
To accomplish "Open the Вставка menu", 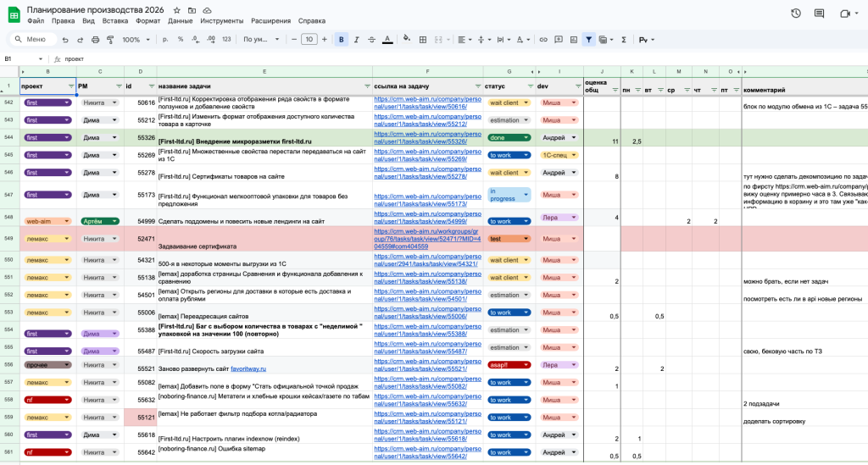I will [115, 21].
